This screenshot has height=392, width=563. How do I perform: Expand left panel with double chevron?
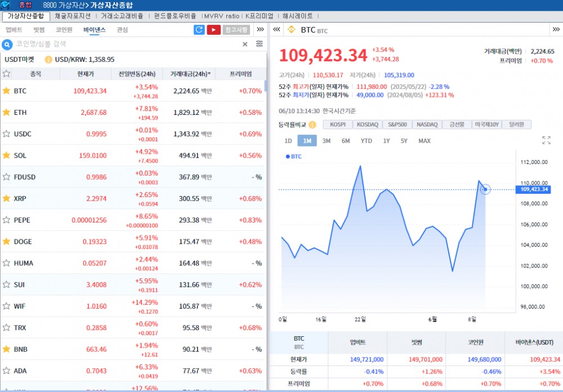(260, 29)
